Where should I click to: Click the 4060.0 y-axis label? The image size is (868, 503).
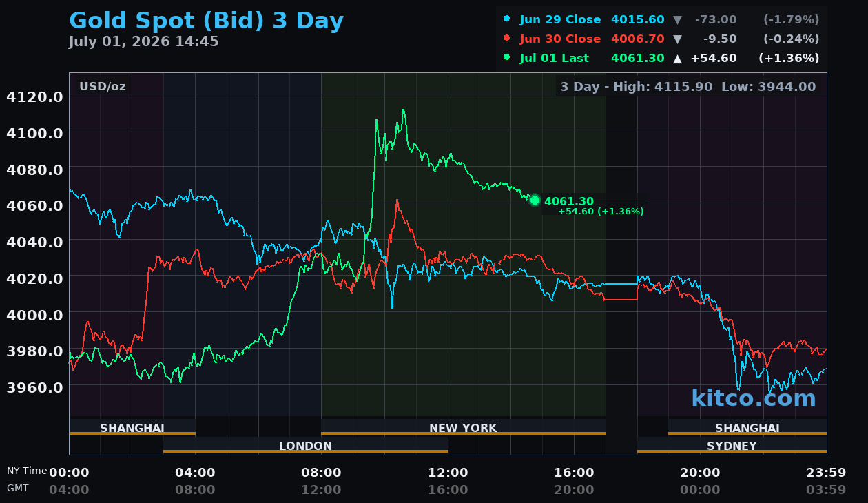[34, 205]
